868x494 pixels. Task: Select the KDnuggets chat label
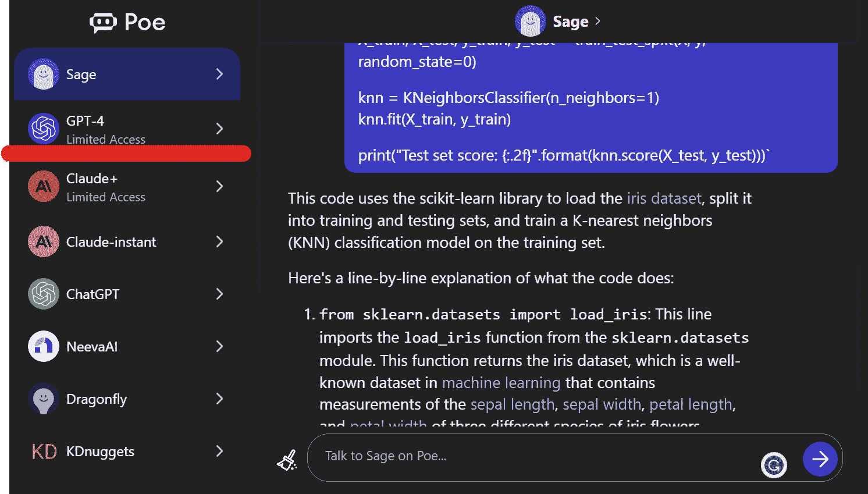(100, 452)
